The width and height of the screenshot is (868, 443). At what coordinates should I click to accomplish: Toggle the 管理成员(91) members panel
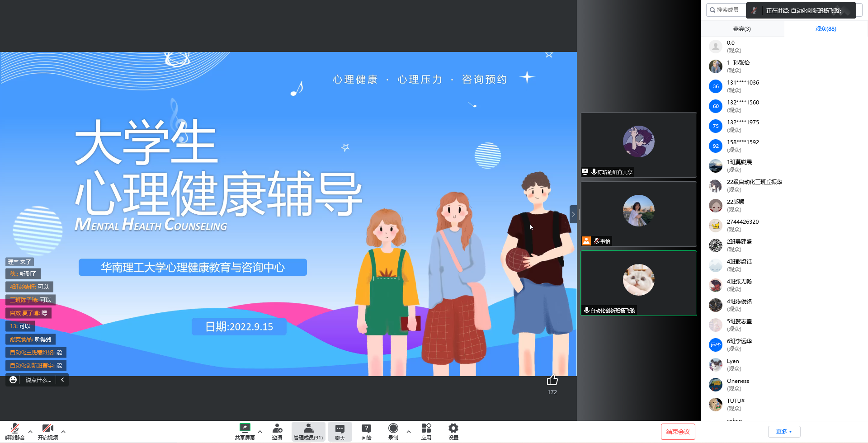pyautogui.click(x=308, y=431)
